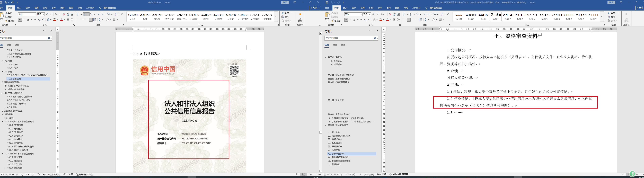Toggle Italic in the 招标文件 window

click(350, 20)
